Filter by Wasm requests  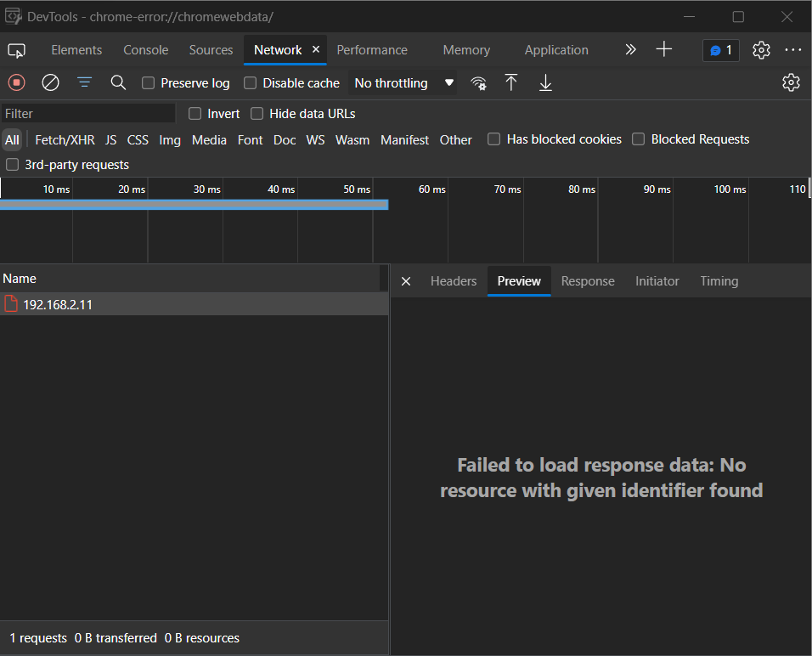[352, 140]
